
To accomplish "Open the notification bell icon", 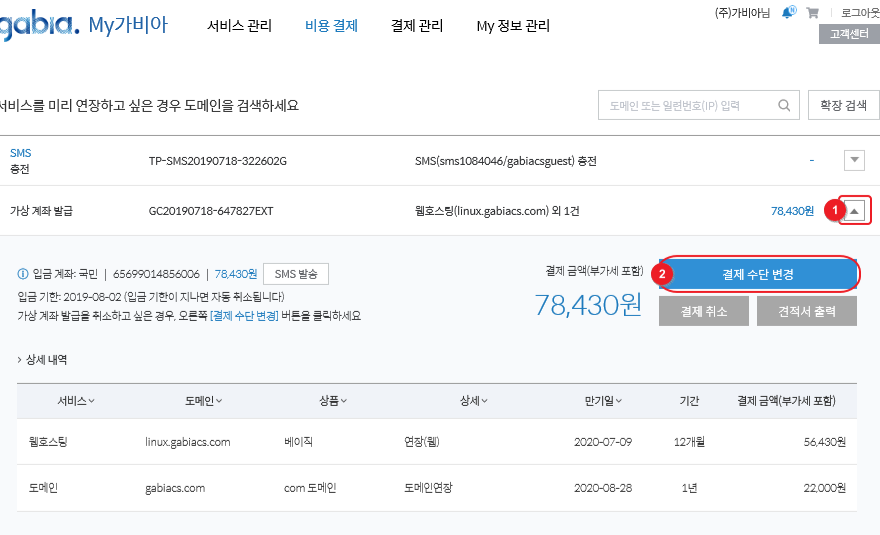I will (789, 12).
